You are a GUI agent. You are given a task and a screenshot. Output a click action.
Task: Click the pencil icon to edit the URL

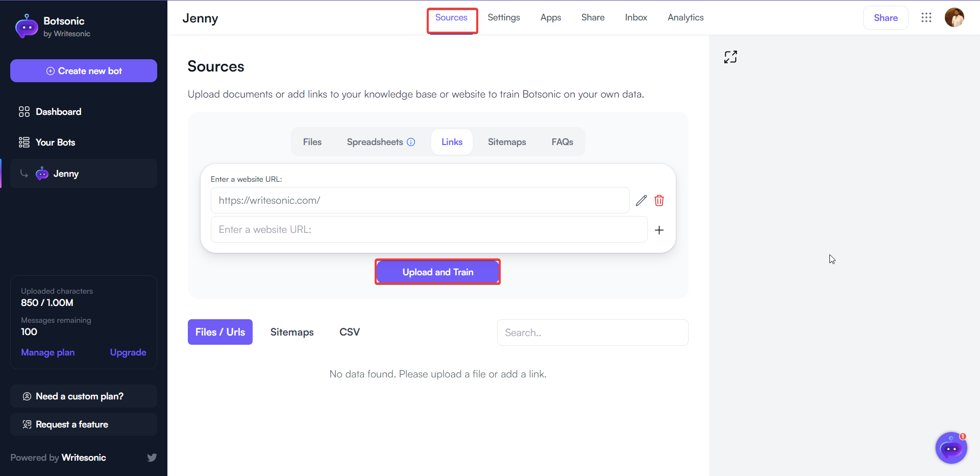coord(642,200)
